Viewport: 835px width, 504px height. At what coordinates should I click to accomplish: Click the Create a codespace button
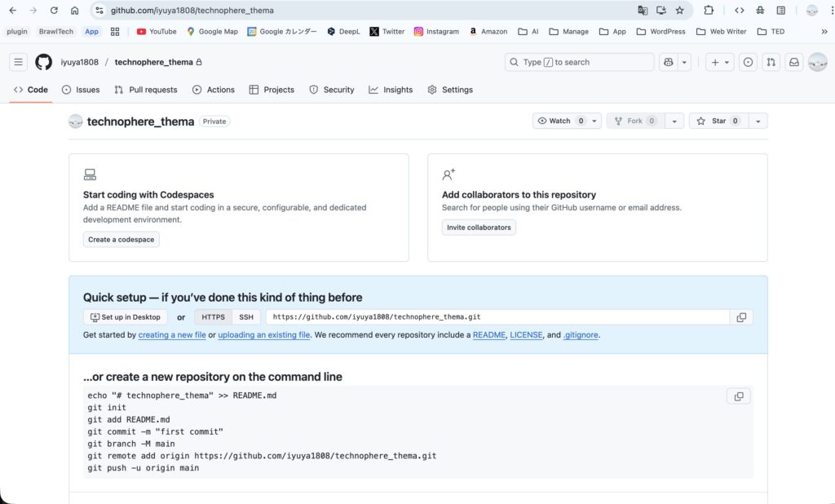click(121, 239)
